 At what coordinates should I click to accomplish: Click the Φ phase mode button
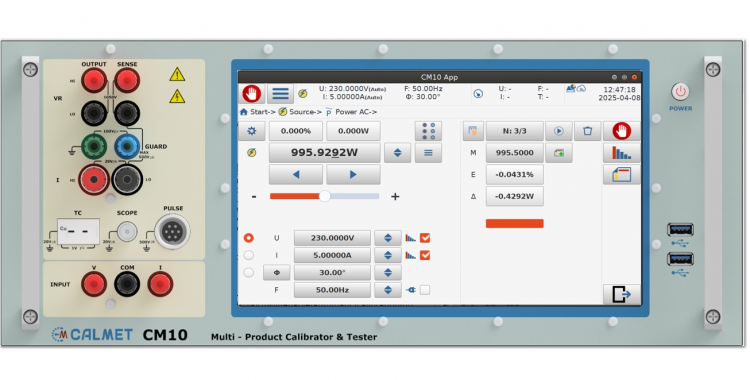click(276, 273)
